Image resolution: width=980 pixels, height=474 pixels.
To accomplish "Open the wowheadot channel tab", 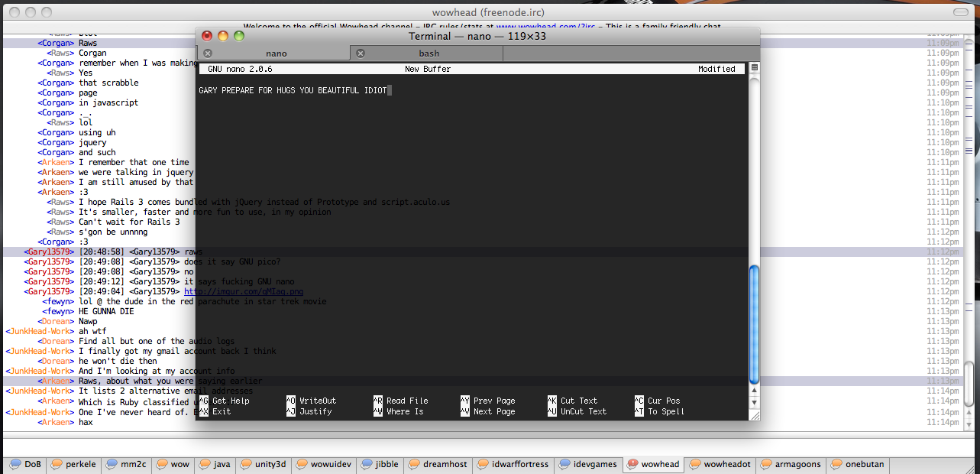I will coord(718,464).
